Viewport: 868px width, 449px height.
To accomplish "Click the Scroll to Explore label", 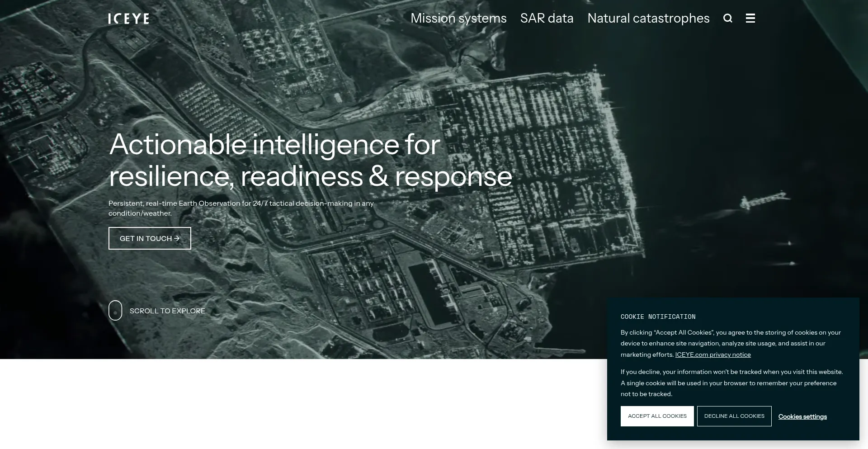I will pyautogui.click(x=167, y=311).
